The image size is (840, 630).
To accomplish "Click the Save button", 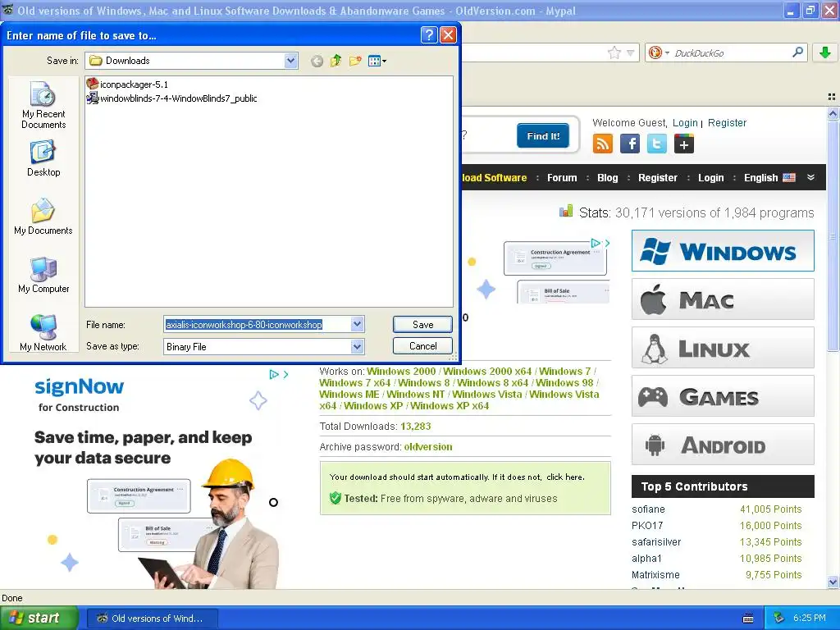I will tap(422, 324).
